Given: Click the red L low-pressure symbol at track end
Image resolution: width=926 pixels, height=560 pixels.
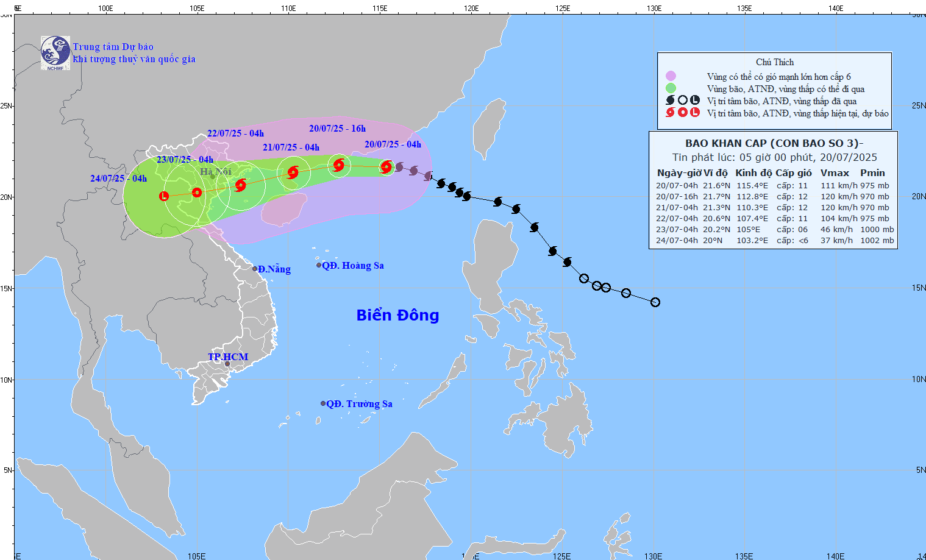Looking at the screenshot, I should (x=163, y=196).
